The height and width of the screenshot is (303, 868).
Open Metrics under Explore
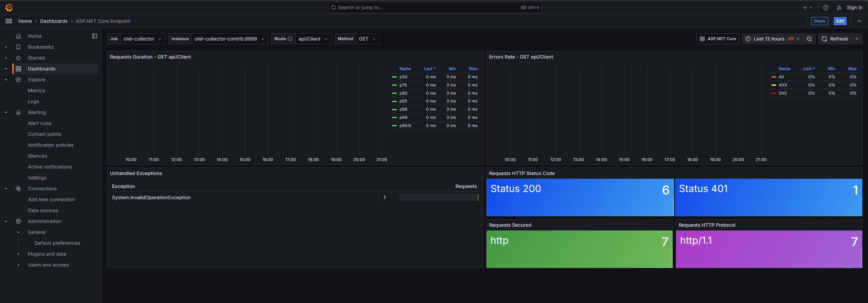pyautogui.click(x=36, y=91)
